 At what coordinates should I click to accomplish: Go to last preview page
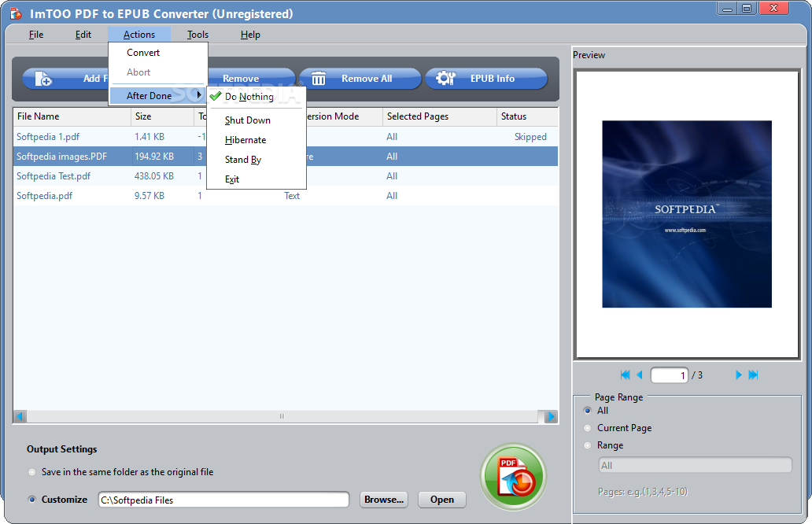pos(754,375)
